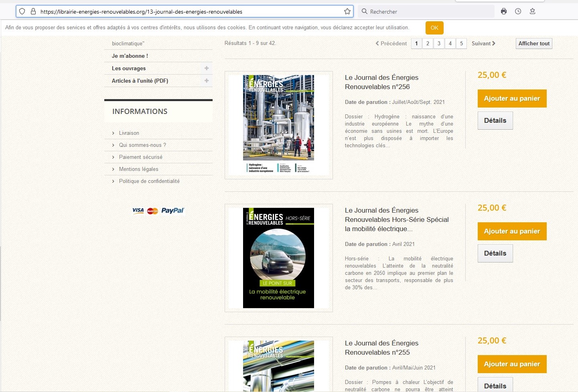The image size is (578, 392).
Task: Click the PayPal payment logo
Action: pyautogui.click(x=172, y=211)
